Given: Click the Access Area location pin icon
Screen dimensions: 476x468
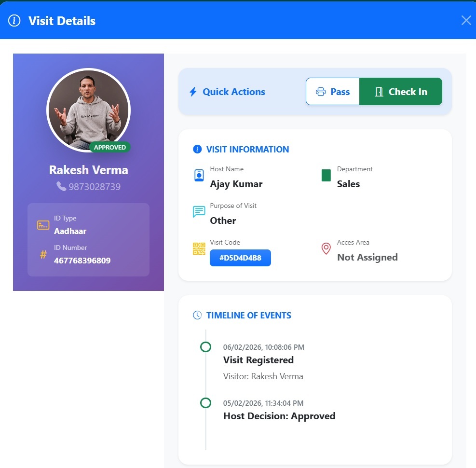Looking at the screenshot, I should pos(326,249).
